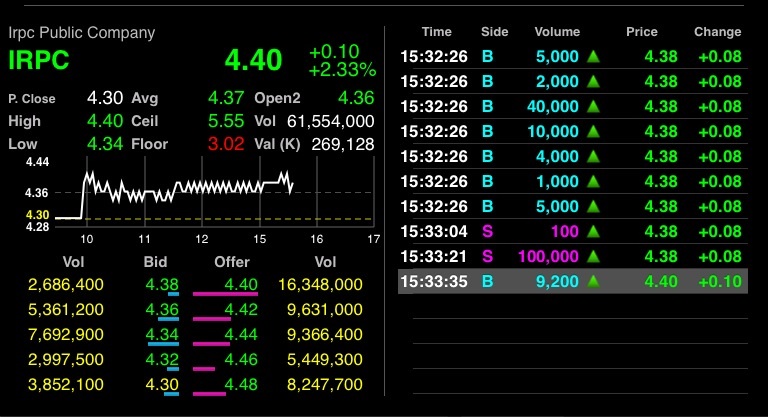This screenshot has width=768, height=417.
Task: Click the Change column header
Action: tap(718, 32)
